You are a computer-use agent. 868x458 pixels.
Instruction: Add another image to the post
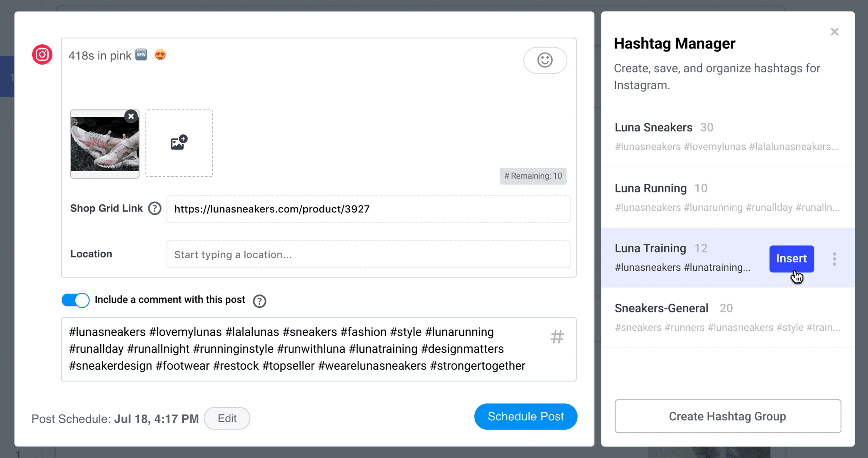(x=179, y=143)
